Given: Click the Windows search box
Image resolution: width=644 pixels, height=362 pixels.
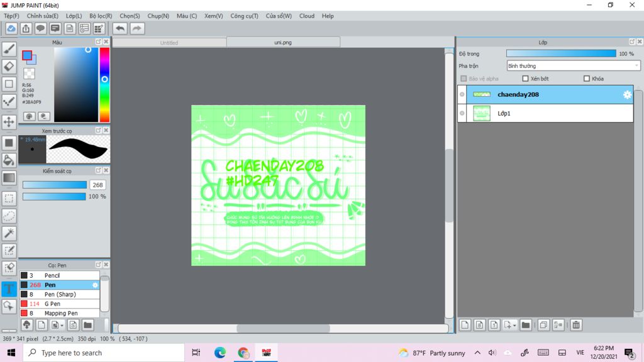Looking at the screenshot, I should [104, 353].
